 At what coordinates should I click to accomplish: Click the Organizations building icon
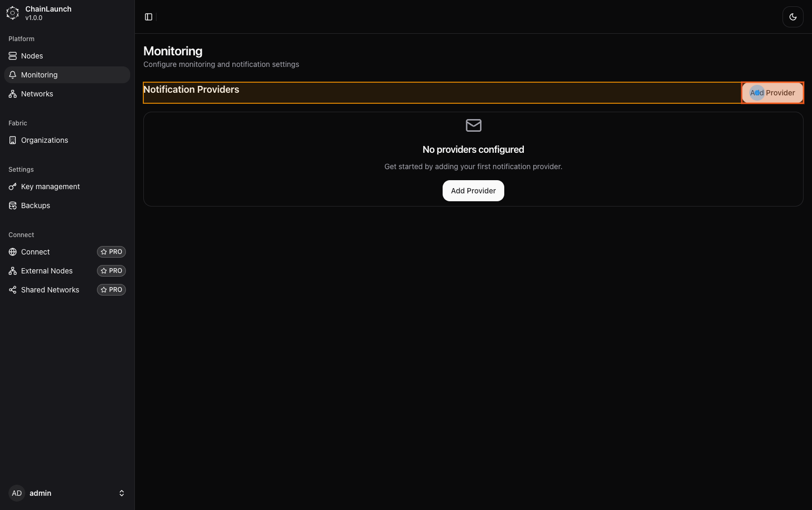13,140
